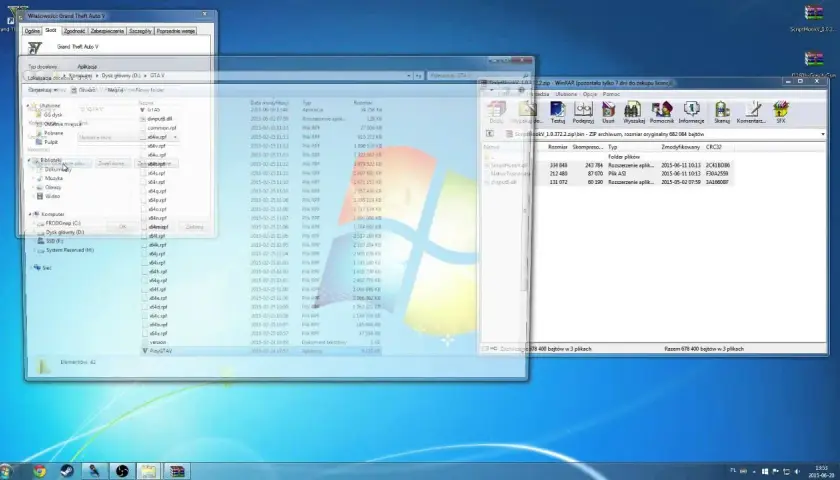Collapse the Biblioteki tree in Explorer

tap(29, 160)
